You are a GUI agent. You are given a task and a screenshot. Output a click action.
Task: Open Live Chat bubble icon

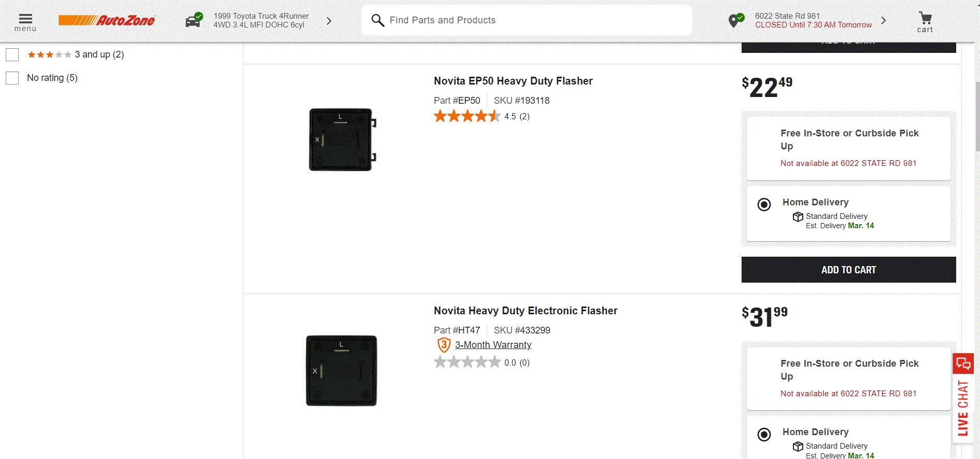(x=963, y=364)
